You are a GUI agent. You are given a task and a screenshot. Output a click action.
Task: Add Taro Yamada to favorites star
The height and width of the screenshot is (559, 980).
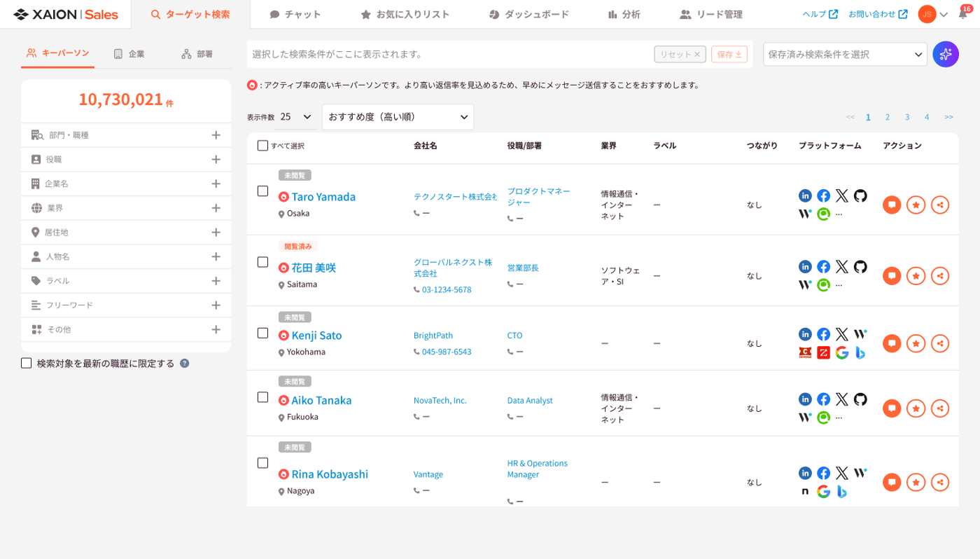click(916, 205)
